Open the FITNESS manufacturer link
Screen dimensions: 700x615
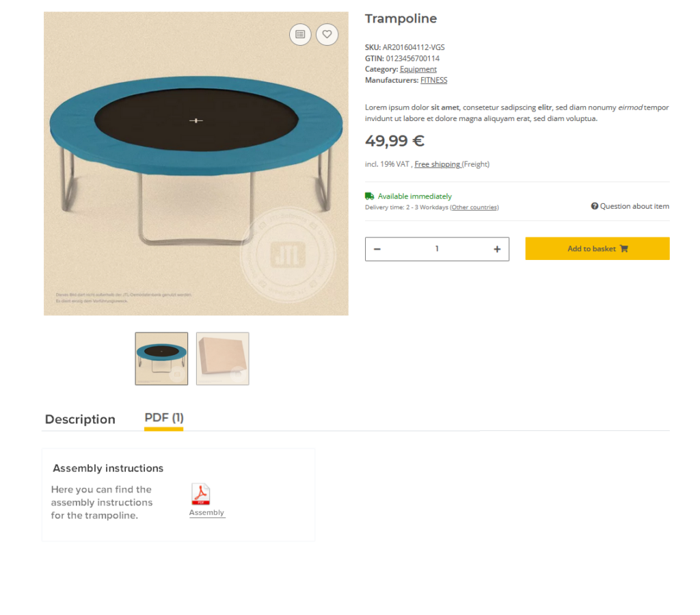click(x=433, y=80)
